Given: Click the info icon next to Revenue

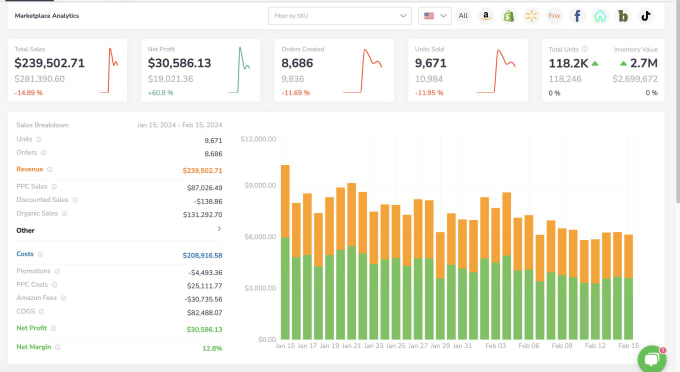Looking at the screenshot, I should tap(49, 170).
